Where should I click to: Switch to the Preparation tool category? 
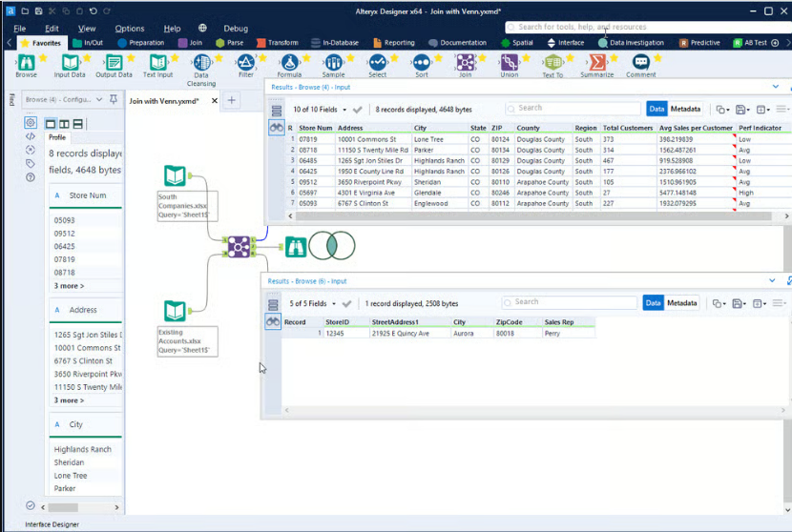point(141,43)
